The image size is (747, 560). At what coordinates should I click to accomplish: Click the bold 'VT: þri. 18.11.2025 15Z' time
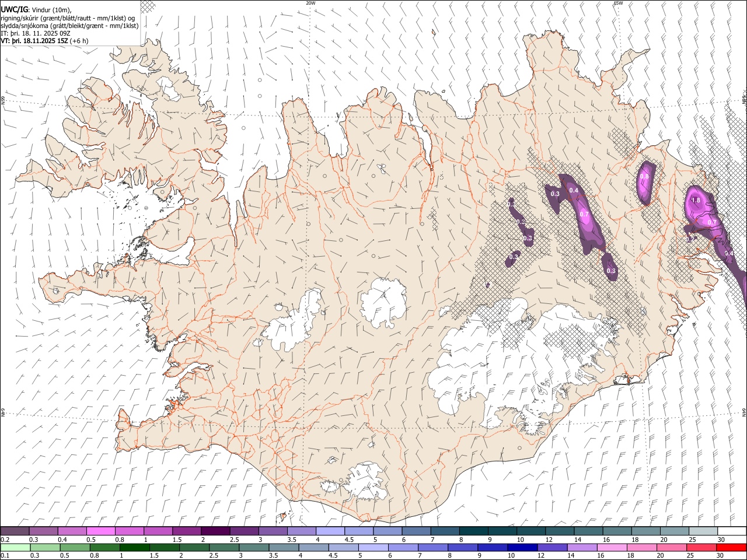34,41
